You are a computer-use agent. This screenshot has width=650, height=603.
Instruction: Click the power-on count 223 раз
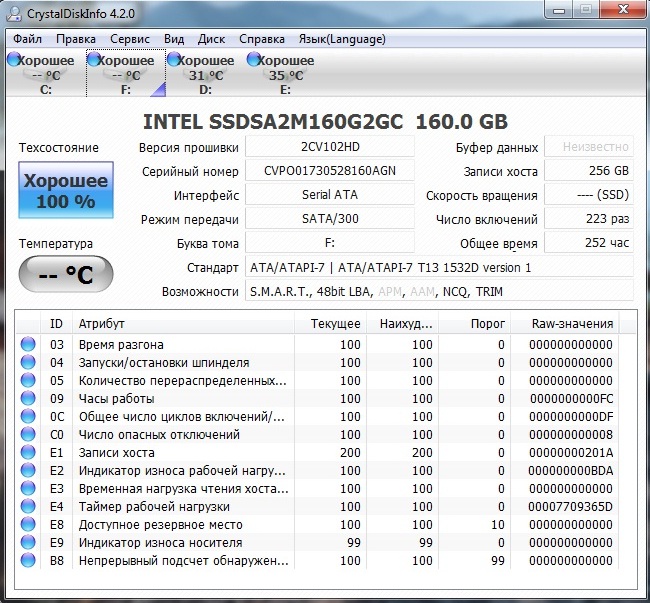[x=589, y=219]
